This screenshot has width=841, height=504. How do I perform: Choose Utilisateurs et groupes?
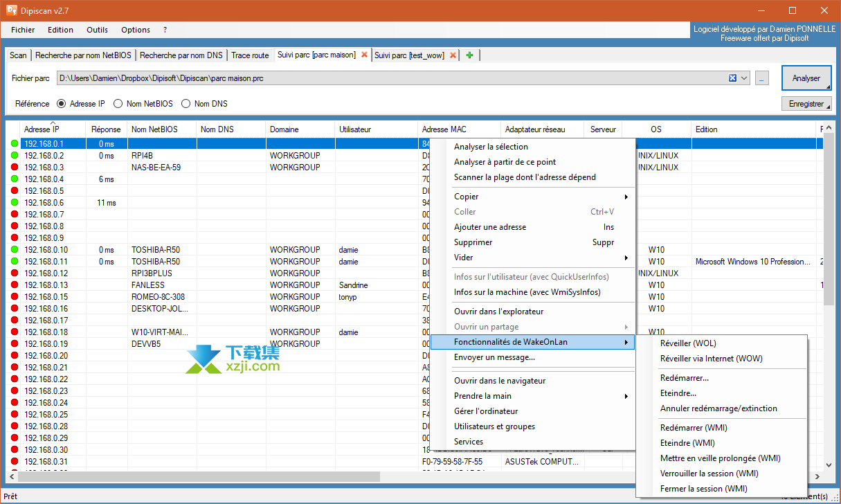click(532, 426)
